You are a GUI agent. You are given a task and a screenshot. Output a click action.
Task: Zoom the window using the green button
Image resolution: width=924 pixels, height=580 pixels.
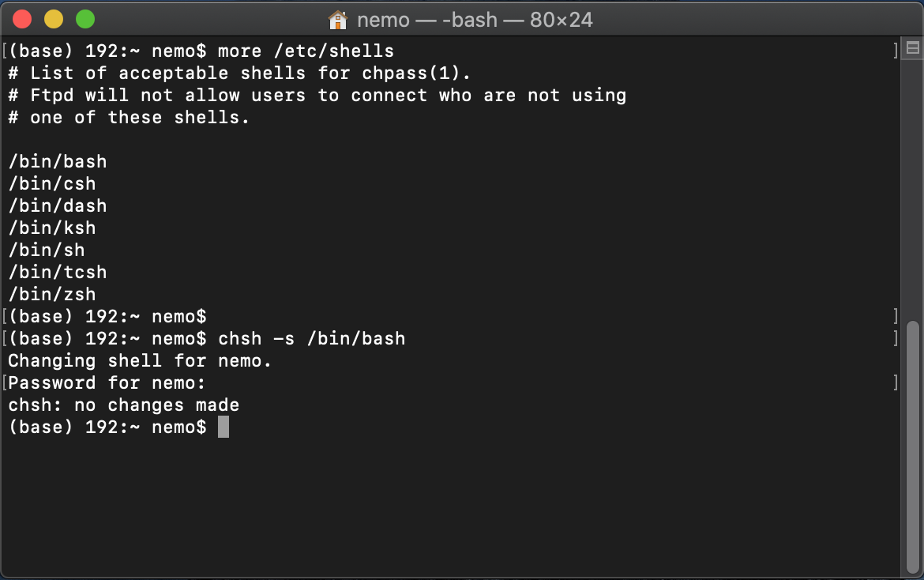click(85, 19)
